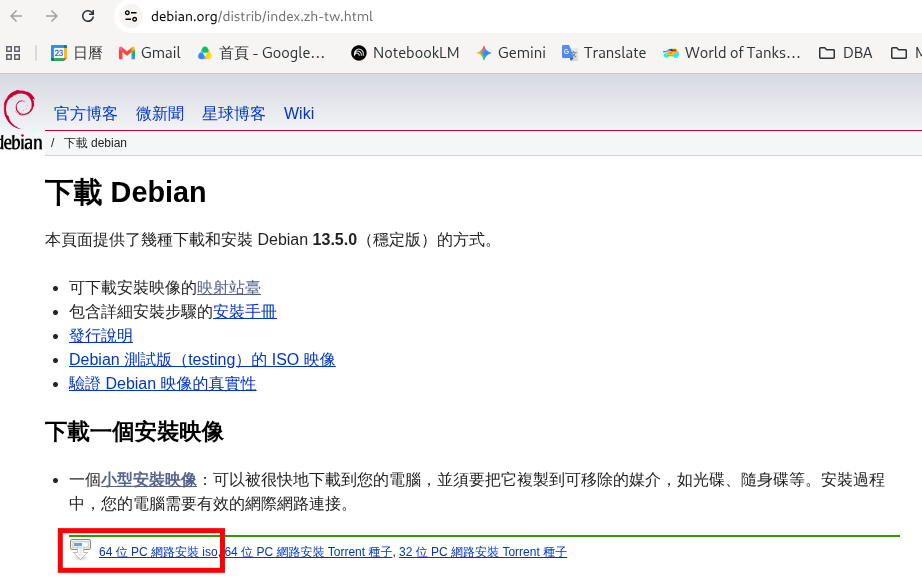
Task: Open the 安裝手冊 link
Action: [x=245, y=312]
